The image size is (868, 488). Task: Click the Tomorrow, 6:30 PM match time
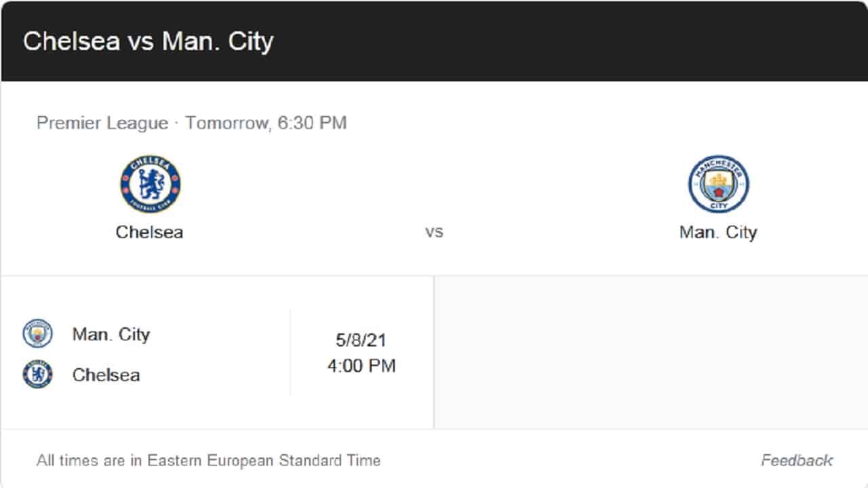coord(266,123)
